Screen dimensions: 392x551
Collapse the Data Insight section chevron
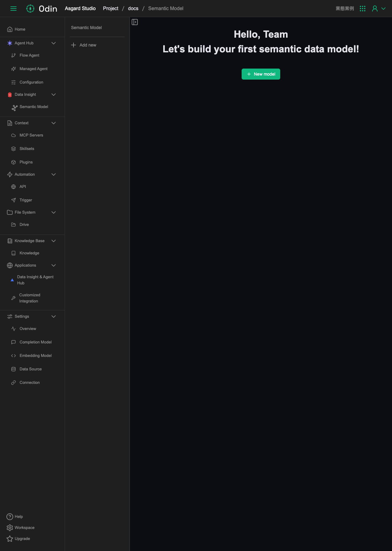(x=54, y=95)
